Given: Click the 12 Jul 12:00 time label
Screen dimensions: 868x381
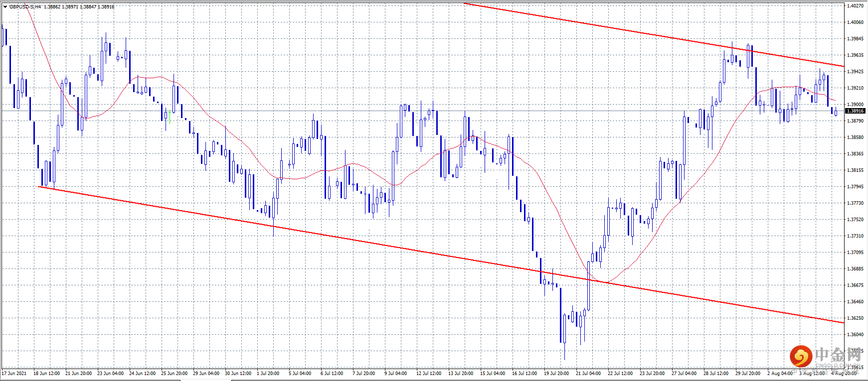Looking at the screenshot, I should [x=429, y=374].
